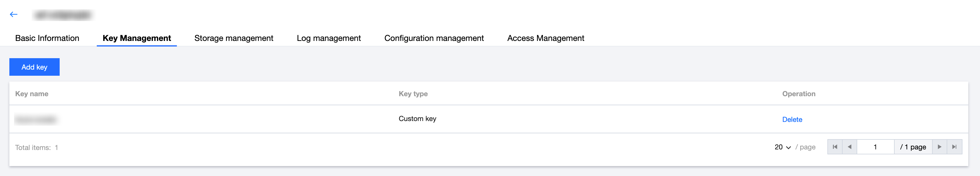Click the back arrow icon
This screenshot has height=176, width=980.
click(x=14, y=14)
